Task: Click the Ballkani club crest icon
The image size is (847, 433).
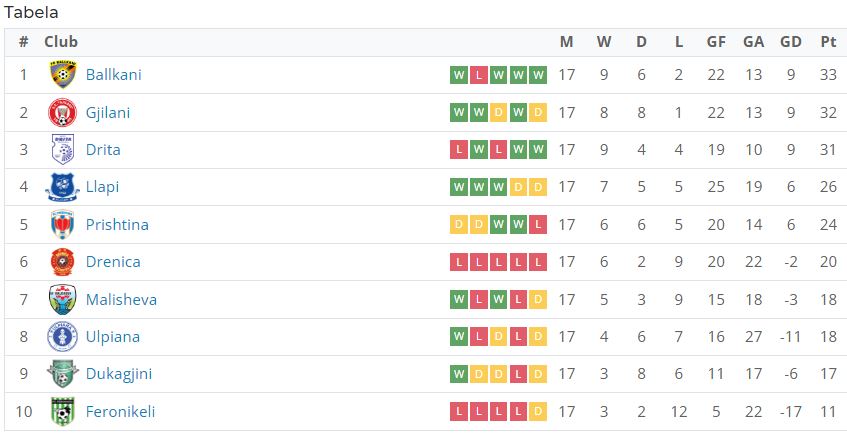Action: pyautogui.click(x=63, y=75)
